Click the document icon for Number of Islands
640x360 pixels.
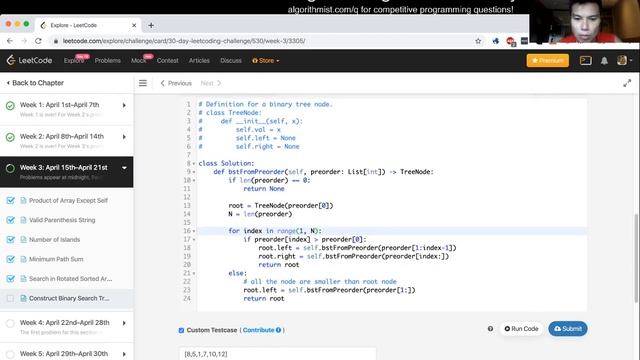23,240
